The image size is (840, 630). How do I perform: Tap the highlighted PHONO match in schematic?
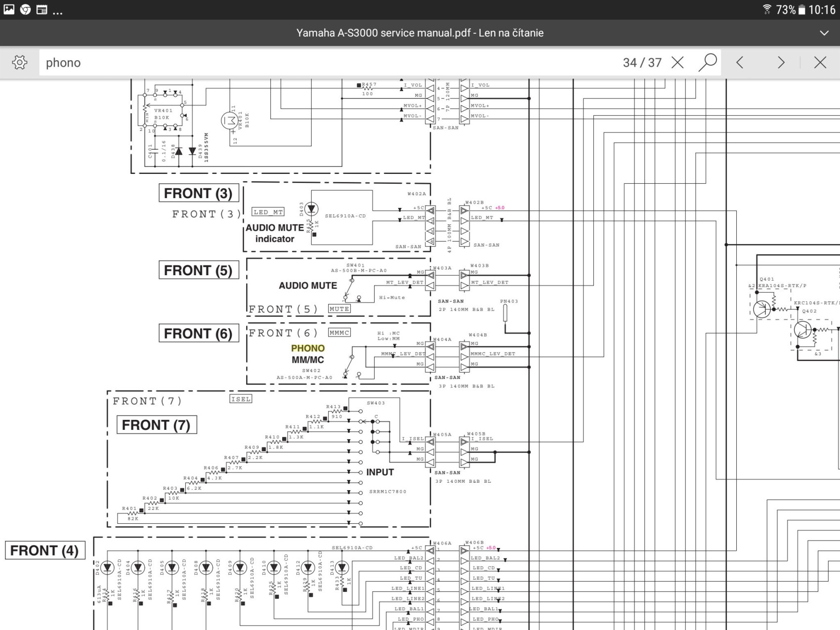point(308,348)
